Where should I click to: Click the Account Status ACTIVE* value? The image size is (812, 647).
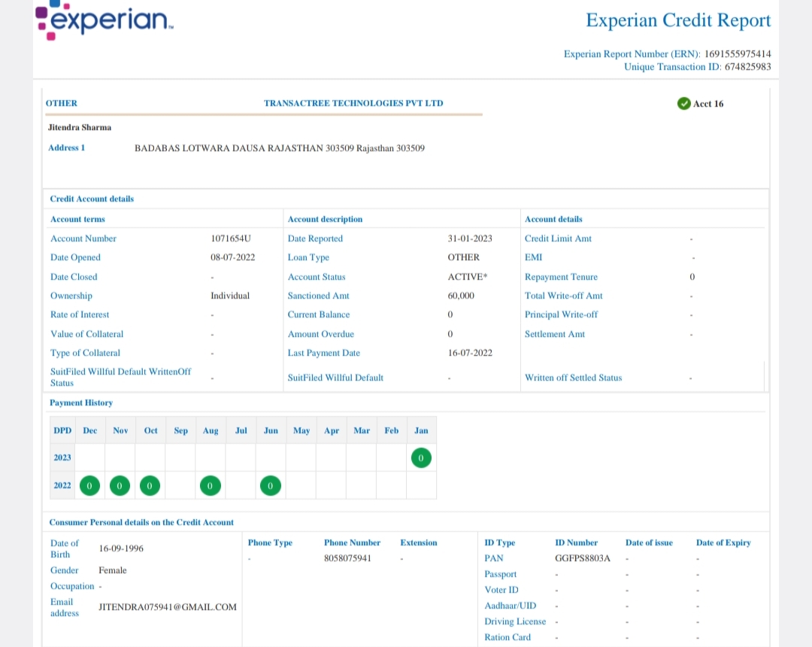click(x=467, y=277)
